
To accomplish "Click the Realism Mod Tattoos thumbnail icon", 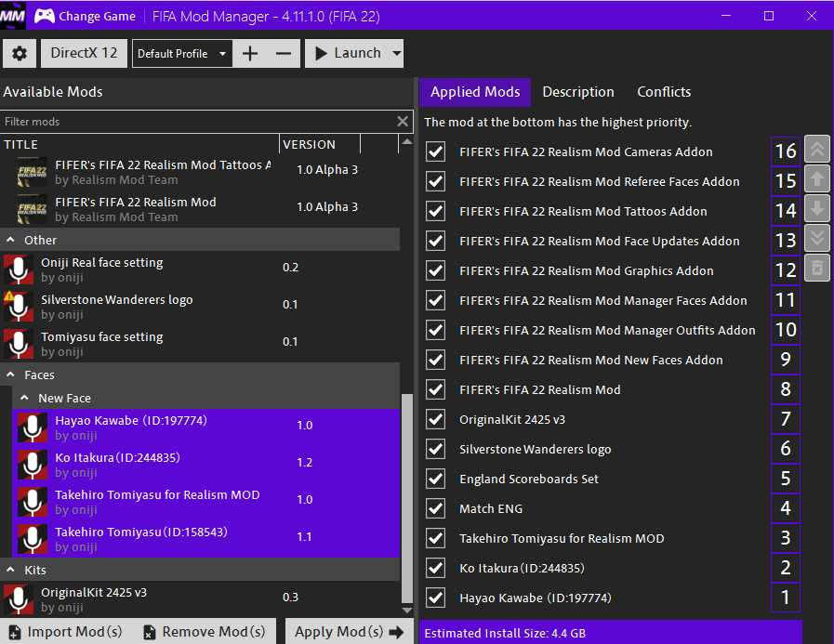I will (x=33, y=172).
